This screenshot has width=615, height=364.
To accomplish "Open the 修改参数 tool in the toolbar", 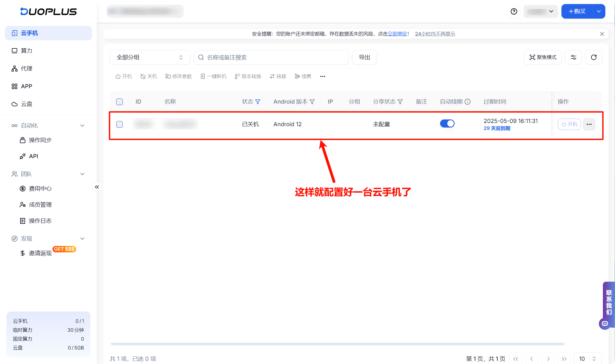I will pos(178,76).
